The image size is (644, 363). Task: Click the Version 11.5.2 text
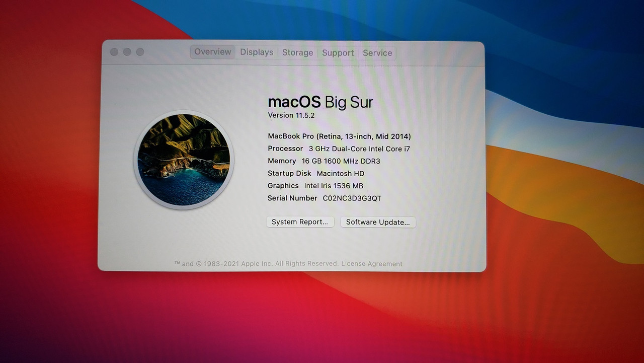[291, 115]
